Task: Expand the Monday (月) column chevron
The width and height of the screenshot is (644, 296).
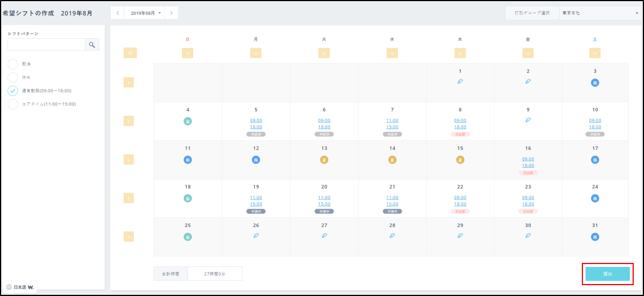Action: pyautogui.click(x=256, y=53)
